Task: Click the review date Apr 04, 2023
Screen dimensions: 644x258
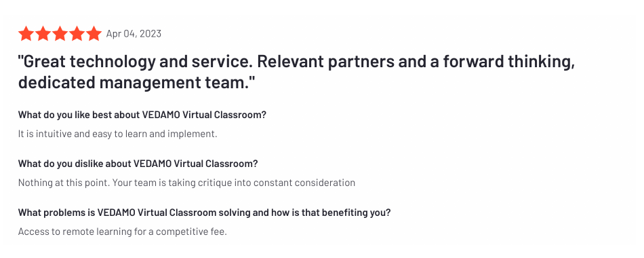Action: tap(134, 34)
